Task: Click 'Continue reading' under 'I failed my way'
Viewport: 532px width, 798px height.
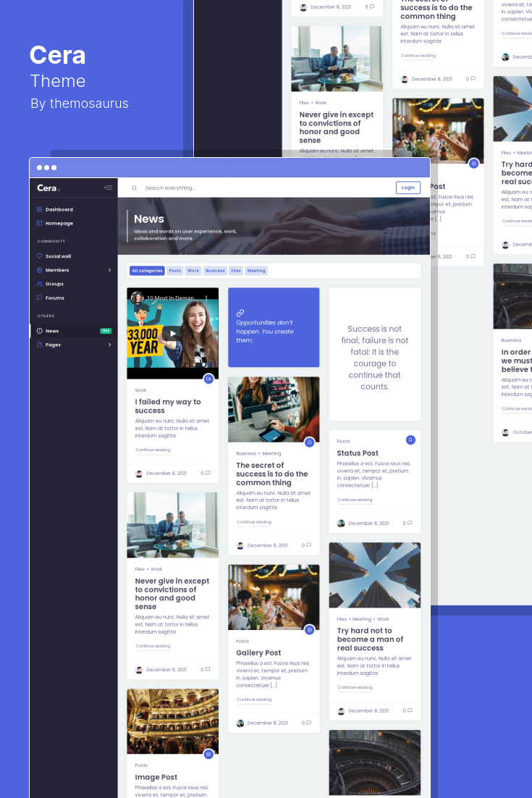Action: [x=153, y=450]
